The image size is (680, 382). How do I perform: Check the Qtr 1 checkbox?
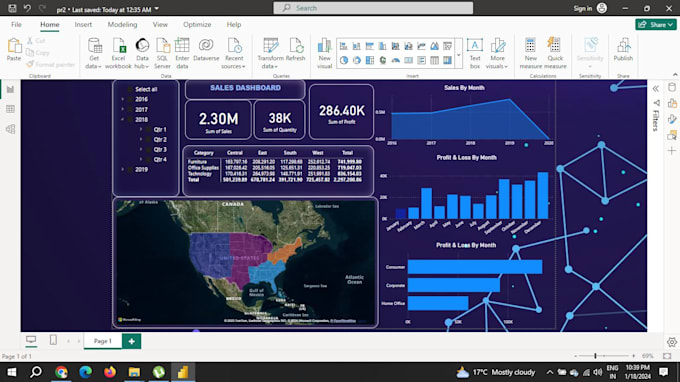[149, 130]
